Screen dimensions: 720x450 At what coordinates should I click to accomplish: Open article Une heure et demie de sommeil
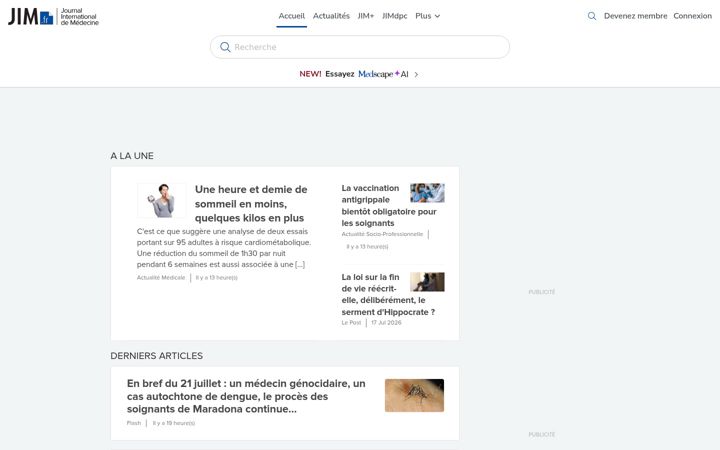[x=251, y=203]
